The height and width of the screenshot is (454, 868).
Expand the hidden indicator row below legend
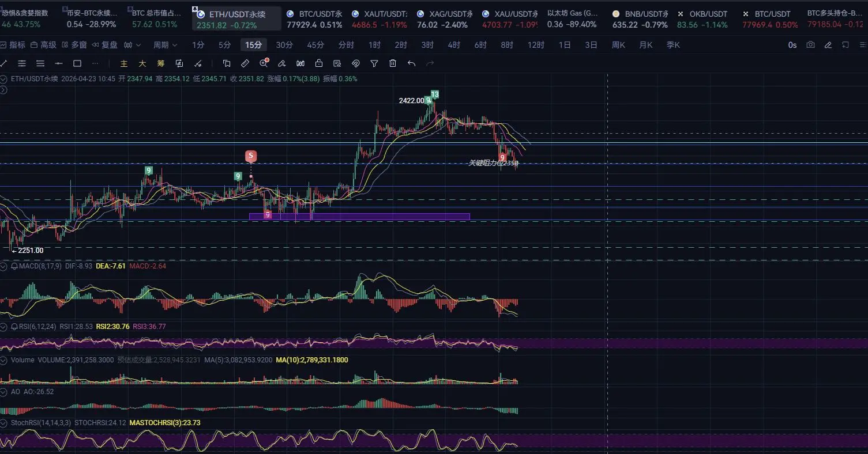(x=4, y=89)
